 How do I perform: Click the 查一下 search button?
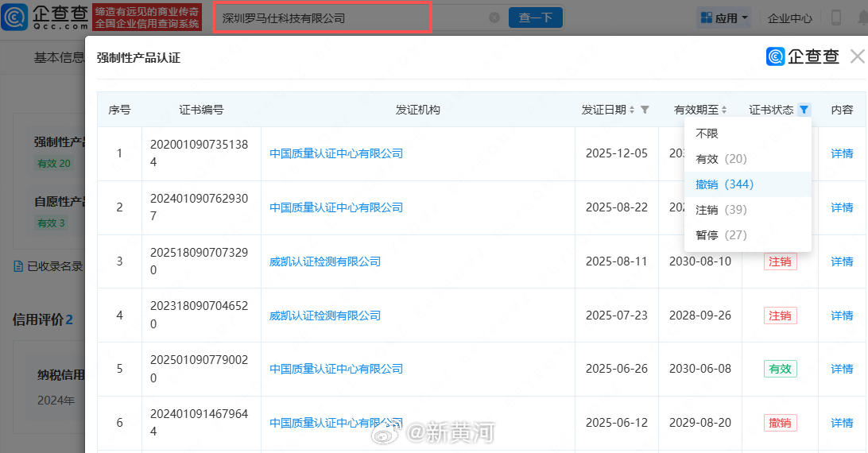pyautogui.click(x=535, y=17)
